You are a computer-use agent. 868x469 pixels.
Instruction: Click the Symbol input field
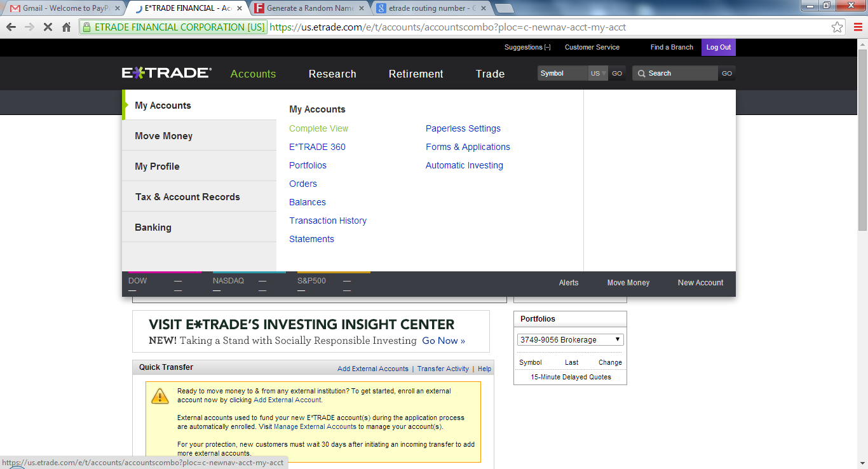pyautogui.click(x=562, y=73)
